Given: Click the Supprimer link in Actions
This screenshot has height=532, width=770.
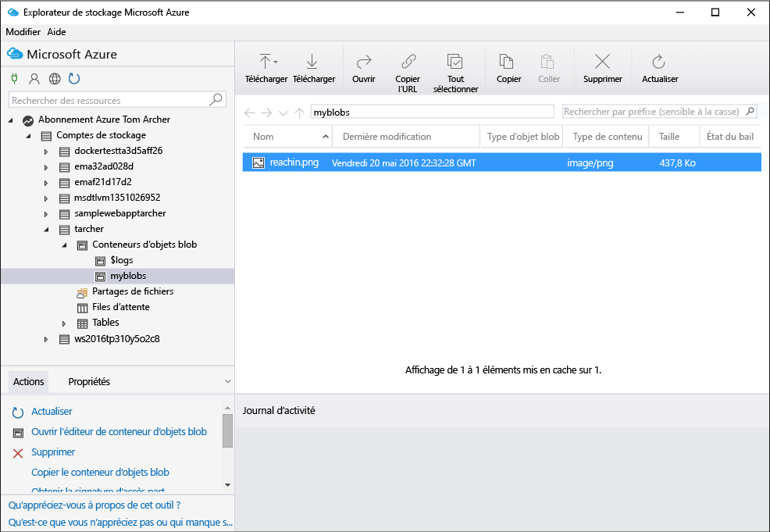Looking at the screenshot, I should (x=53, y=452).
